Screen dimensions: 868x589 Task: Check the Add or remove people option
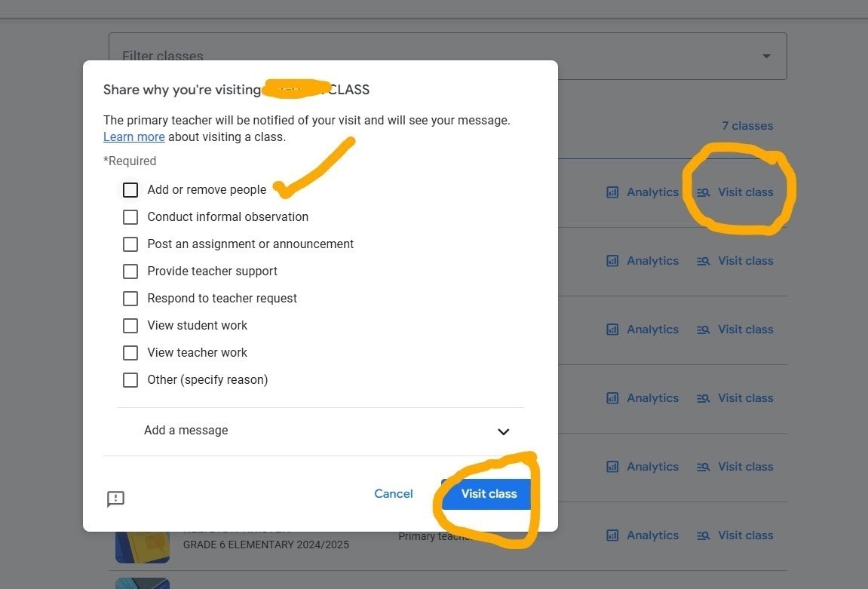[130, 189]
